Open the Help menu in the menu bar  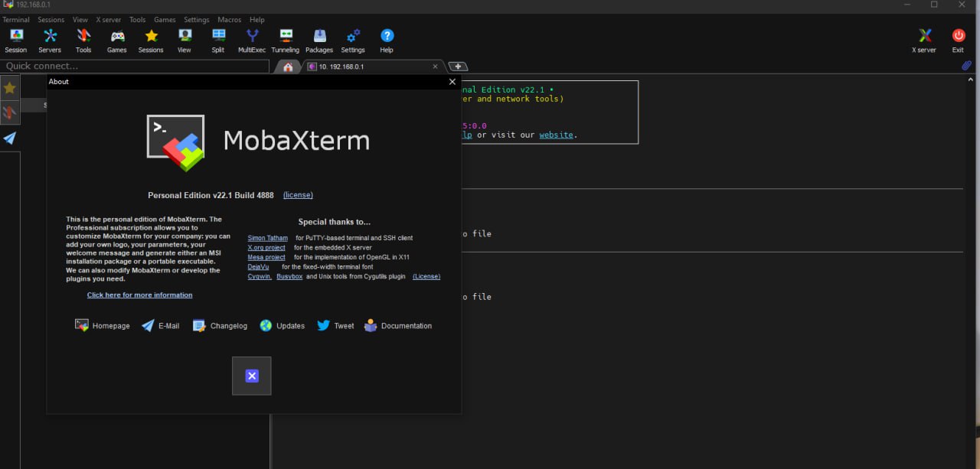pyautogui.click(x=257, y=20)
